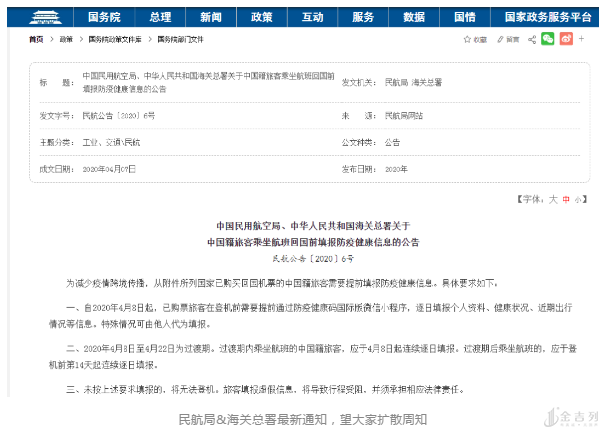Click the pencil leave-message (留言) icon

499,39
